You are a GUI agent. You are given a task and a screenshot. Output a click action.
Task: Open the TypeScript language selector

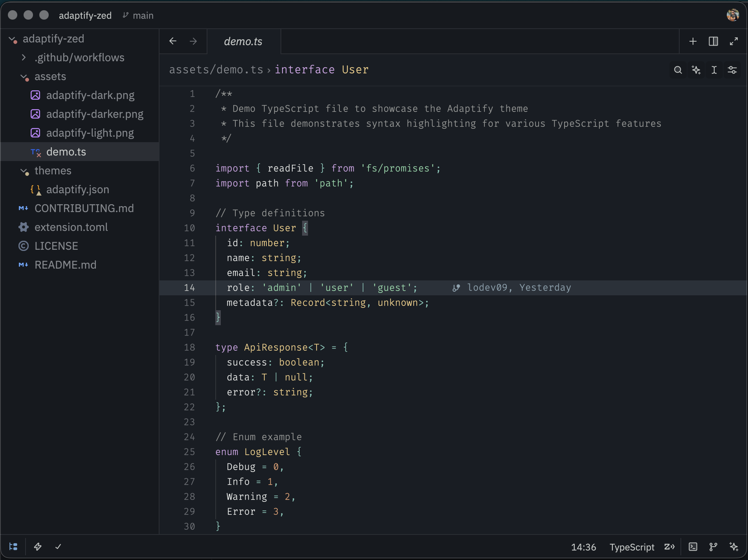[x=632, y=547]
